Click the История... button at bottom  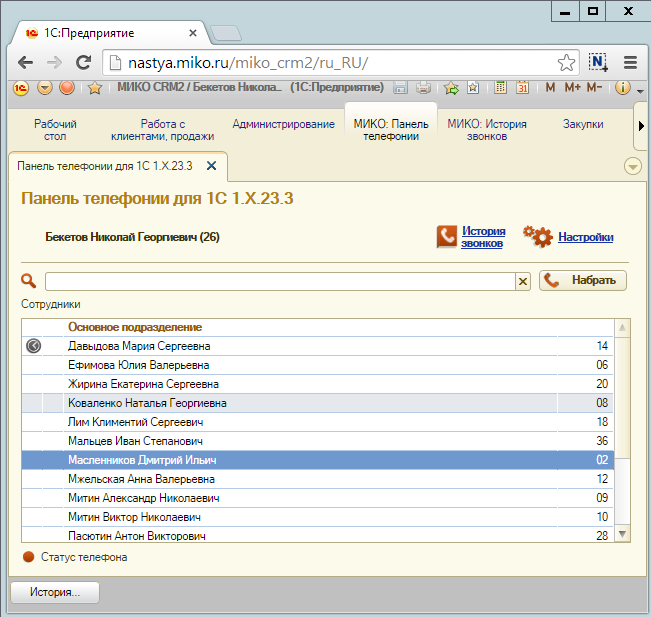pyautogui.click(x=55, y=592)
